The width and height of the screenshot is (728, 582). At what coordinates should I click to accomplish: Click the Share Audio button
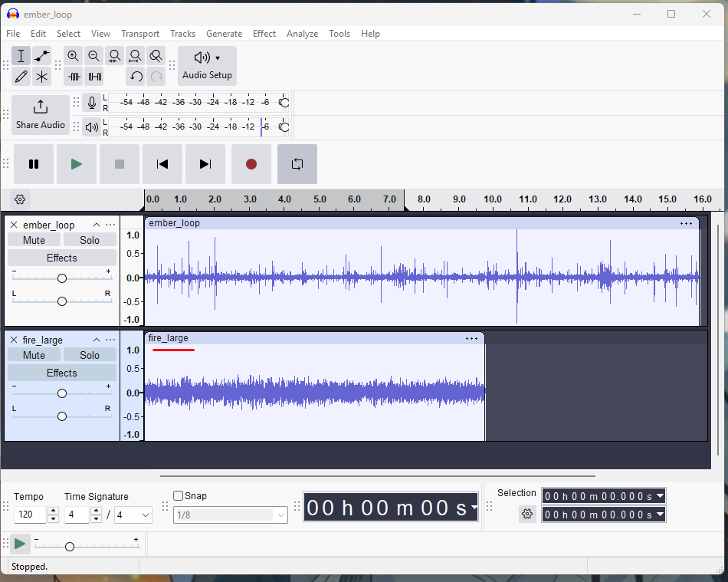pos(41,115)
